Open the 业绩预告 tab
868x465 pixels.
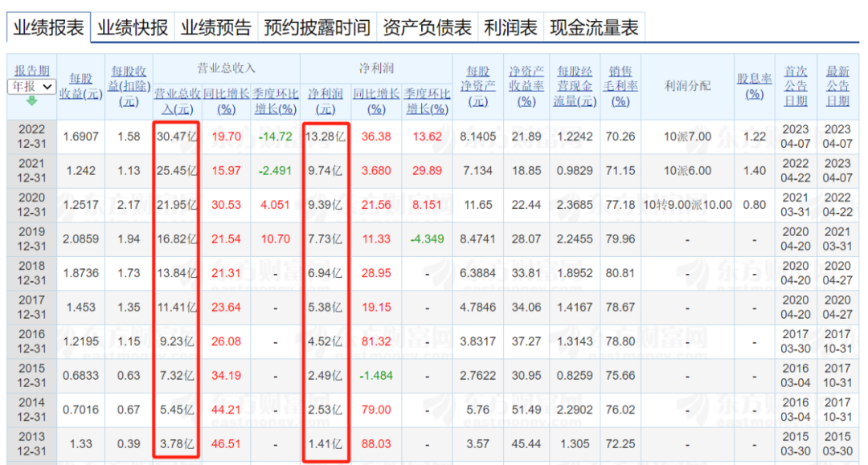215,28
